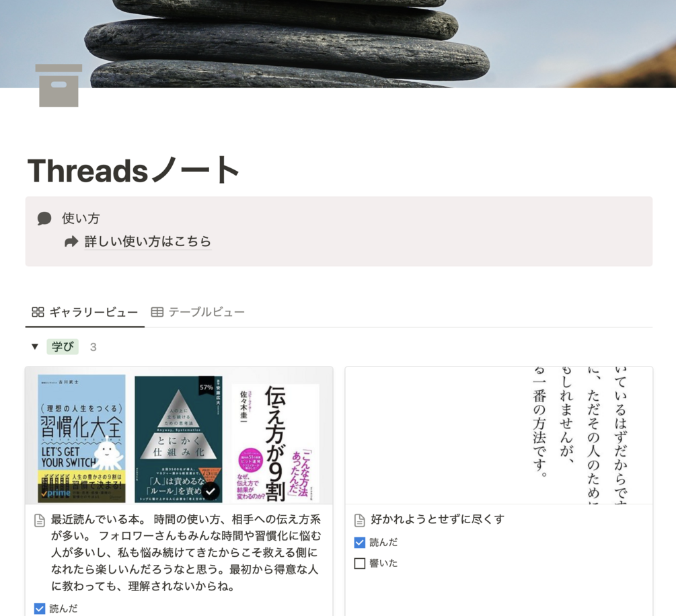Click the Threadsノート page title

pos(134,170)
